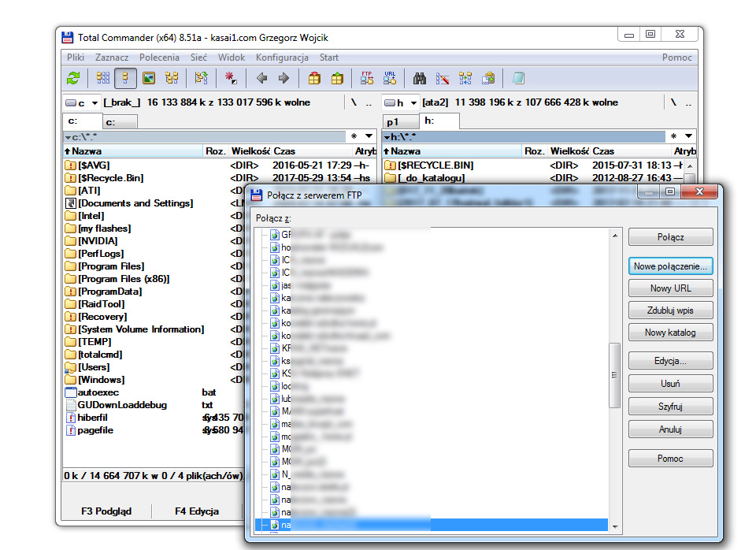Select the [NVIDIA] folder row
756x550 pixels.
point(98,241)
